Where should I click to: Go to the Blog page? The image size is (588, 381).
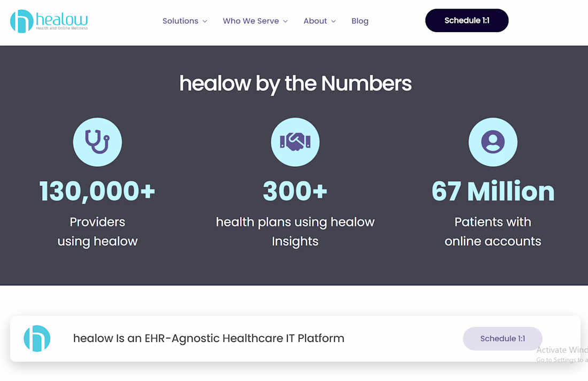[x=360, y=21]
